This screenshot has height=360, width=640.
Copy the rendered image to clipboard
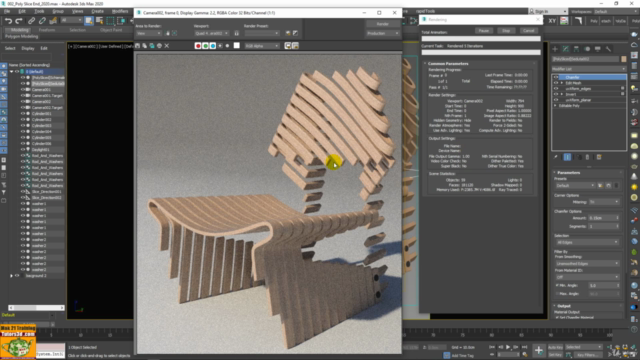[144, 46]
